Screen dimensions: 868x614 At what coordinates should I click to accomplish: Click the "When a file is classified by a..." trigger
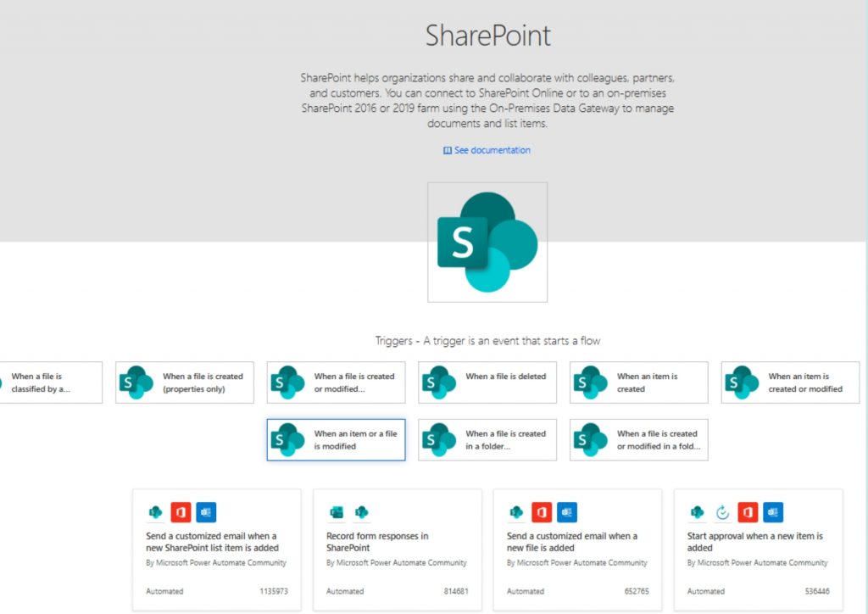47,382
